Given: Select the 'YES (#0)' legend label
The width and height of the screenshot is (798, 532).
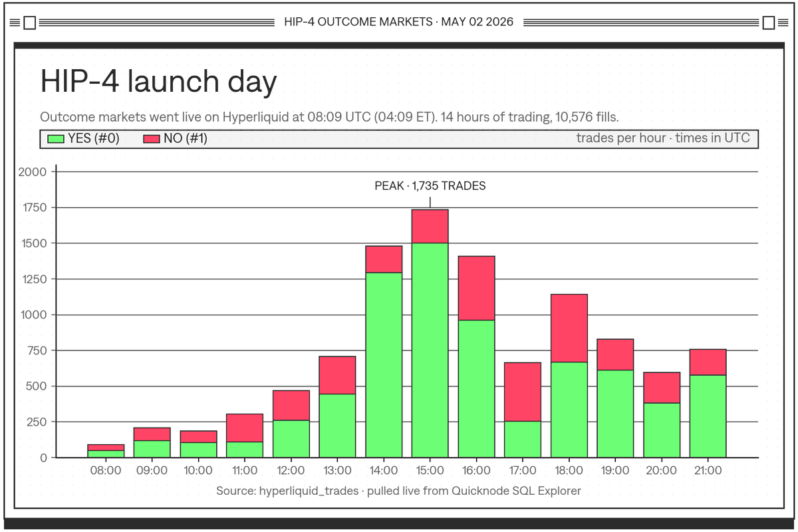Looking at the screenshot, I should click(94, 138).
